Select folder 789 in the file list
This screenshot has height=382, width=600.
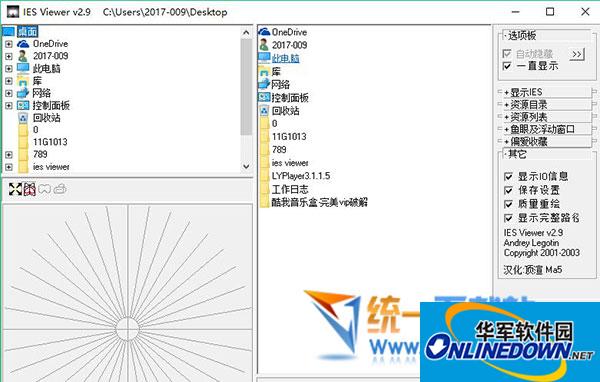click(279, 150)
